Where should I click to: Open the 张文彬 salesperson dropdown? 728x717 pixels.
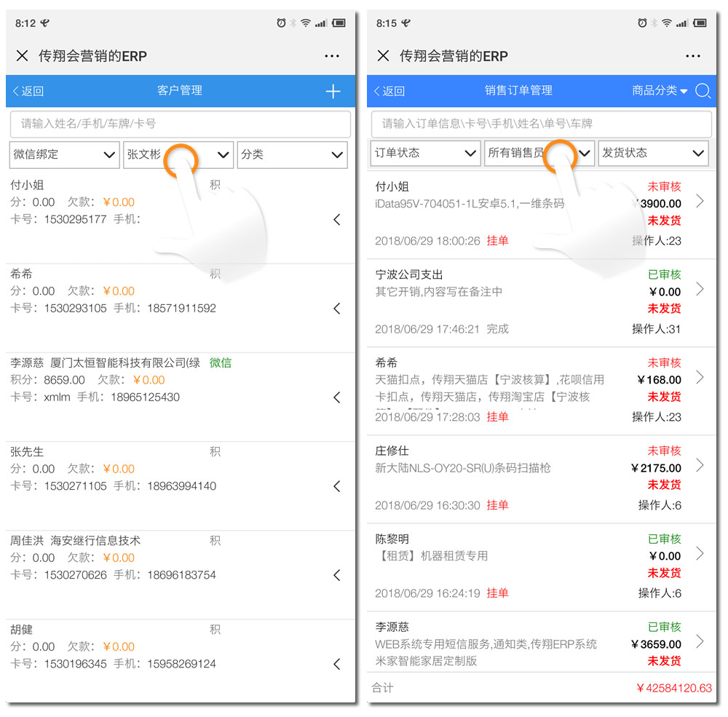point(178,154)
